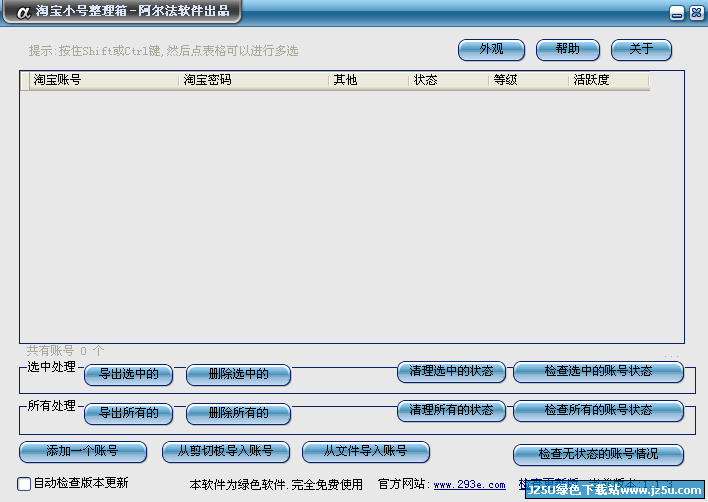The image size is (708, 502).
Task: Click the 活跃度 column header
Action: coord(609,80)
